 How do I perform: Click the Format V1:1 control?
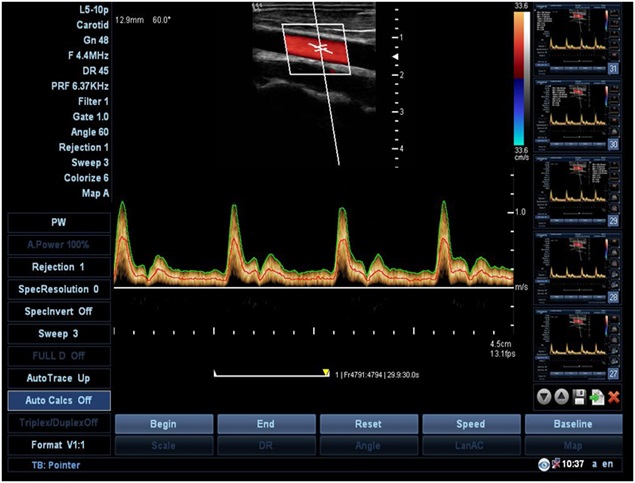point(59,445)
